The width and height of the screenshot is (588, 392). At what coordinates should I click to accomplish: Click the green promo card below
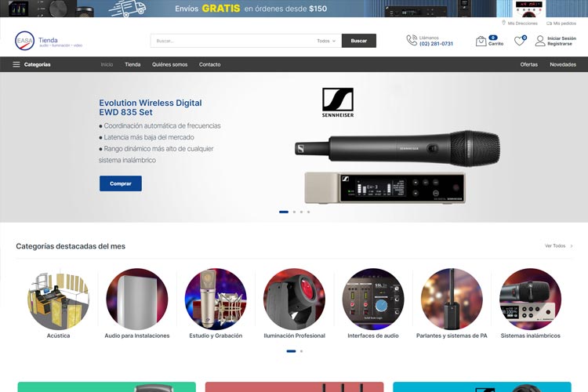pyautogui.click(x=107, y=387)
